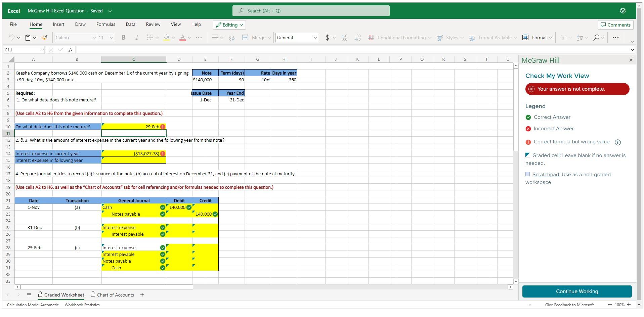Expand the Name Box dropdown

pos(42,50)
